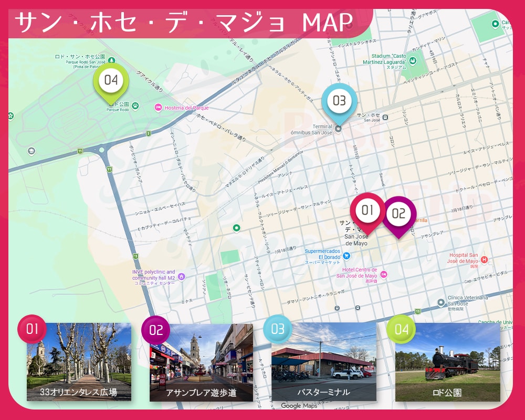This screenshot has width=525, height=420.
Task: Open the 33オリエンタレス広場 photo thumbnail
Action: (x=79, y=362)
